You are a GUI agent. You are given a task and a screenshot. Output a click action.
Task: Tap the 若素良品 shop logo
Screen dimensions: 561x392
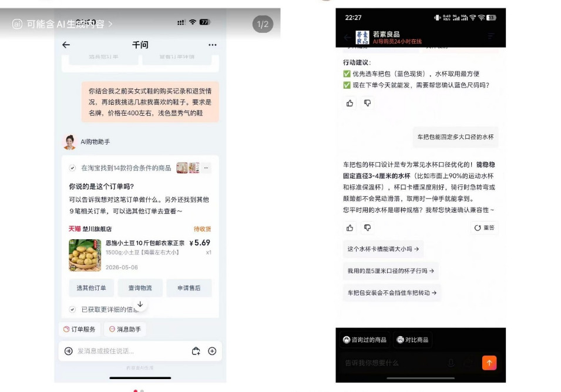pyautogui.click(x=362, y=37)
